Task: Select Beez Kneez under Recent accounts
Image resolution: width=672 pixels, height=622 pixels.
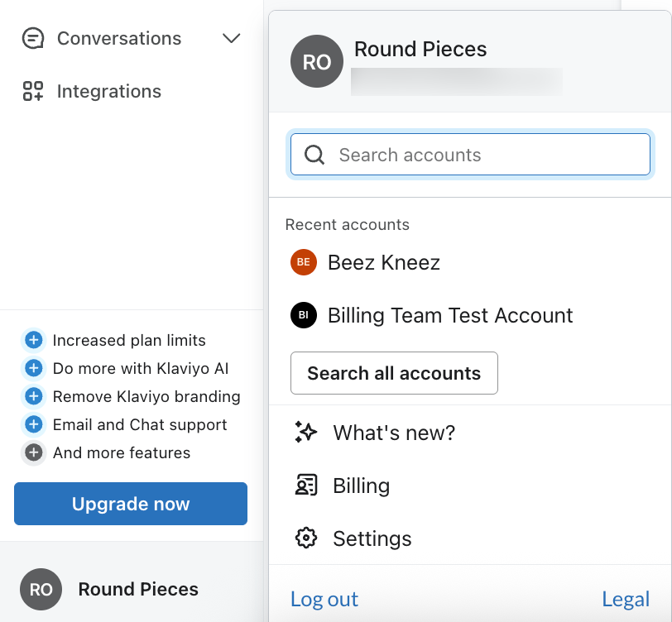Action: click(x=382, y=262)
